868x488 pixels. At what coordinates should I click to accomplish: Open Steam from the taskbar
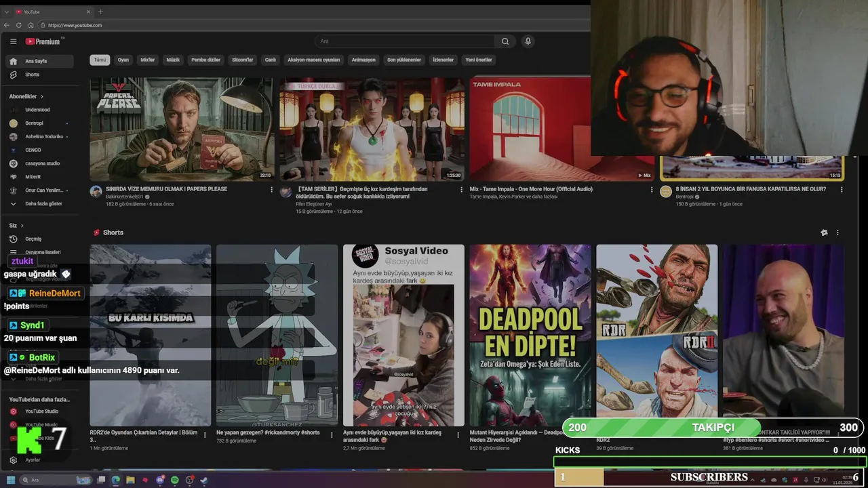204,480
